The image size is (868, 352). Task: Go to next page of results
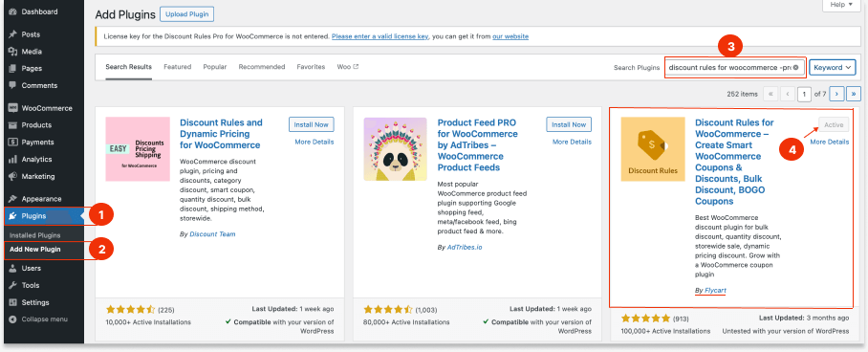pos(836,95)
